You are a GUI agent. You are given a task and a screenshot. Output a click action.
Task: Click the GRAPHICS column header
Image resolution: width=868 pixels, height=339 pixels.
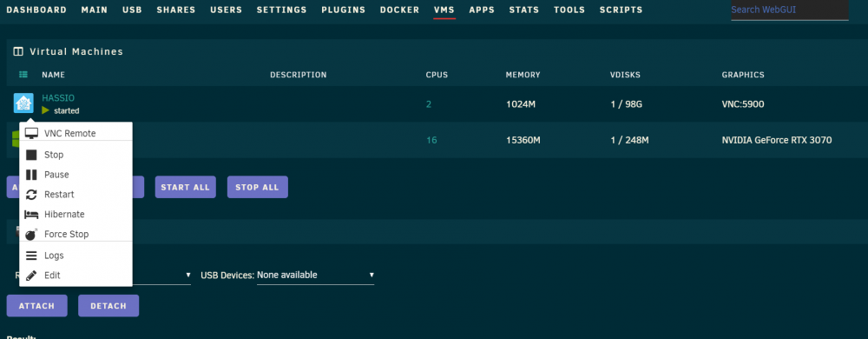tap(743, 75)
